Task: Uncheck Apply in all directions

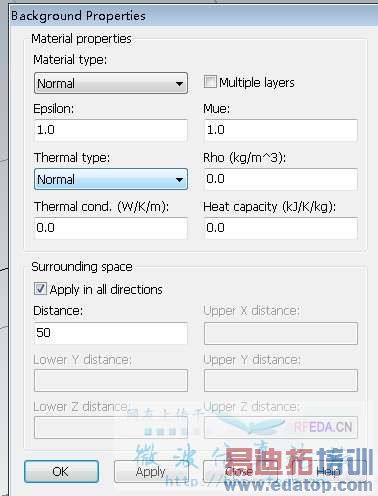Action: 40,289
